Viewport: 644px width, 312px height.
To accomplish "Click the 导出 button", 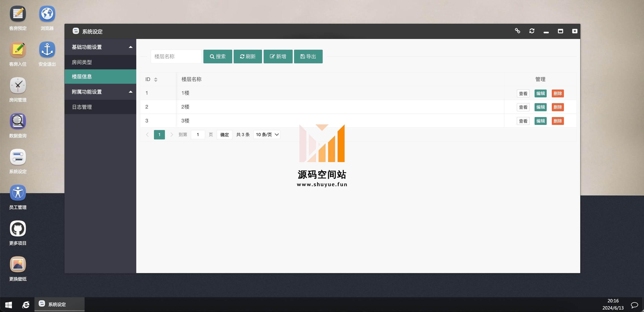I will (x=308, y=56).
